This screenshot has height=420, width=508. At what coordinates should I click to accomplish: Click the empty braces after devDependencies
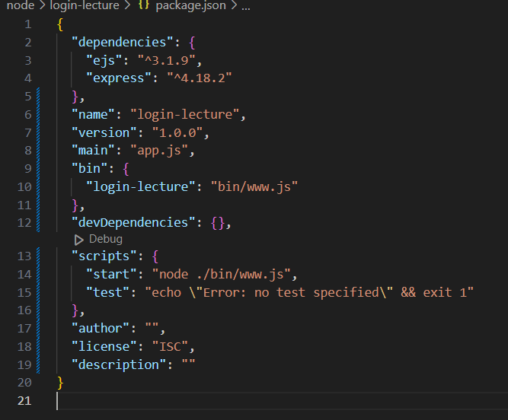tap(218, 223)
